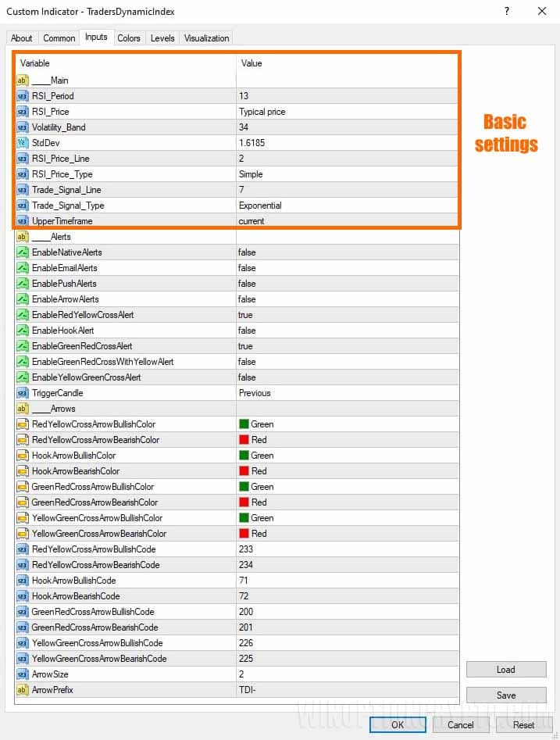Viewport: 560px width, 740px height.
Task: Click the YellowGreenCrossArrowBullishColor color icon
Action: point(22,518)
